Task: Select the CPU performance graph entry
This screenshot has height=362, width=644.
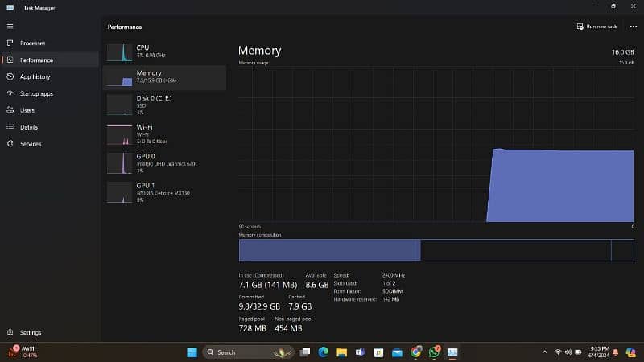Action: coord(164,52)
